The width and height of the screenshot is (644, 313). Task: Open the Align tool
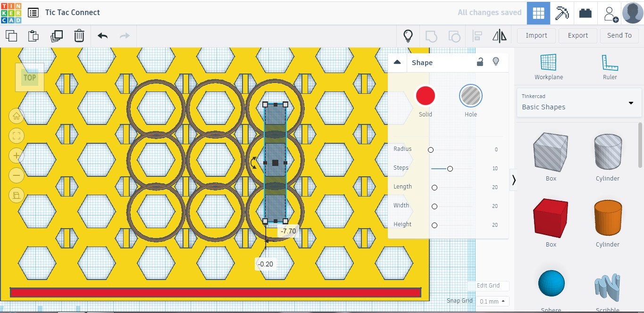point(477,36)
